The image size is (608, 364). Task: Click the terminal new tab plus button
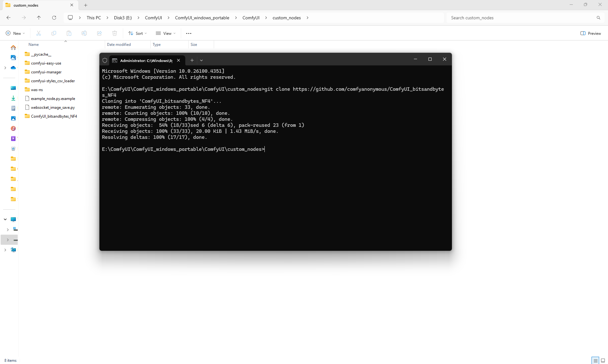(x=192, y=60)
